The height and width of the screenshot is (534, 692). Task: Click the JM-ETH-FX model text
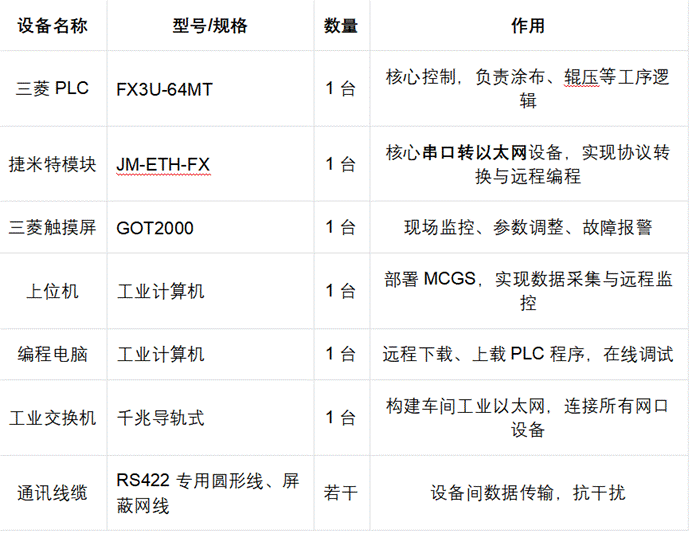pos(163,165)
